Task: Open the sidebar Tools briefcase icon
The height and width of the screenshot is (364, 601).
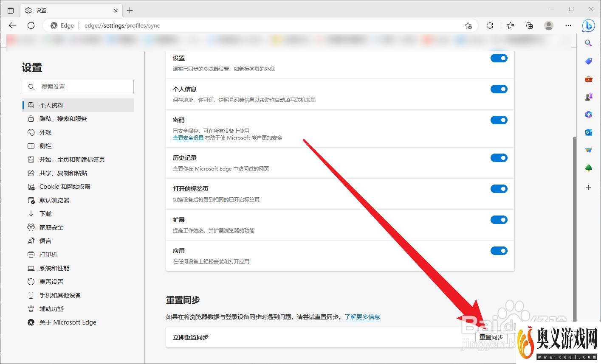Action: 588,79
